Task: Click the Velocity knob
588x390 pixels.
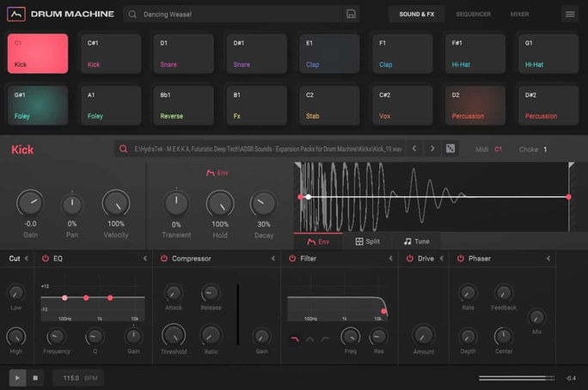Action: pyautogui.click(x=116, y=203)
